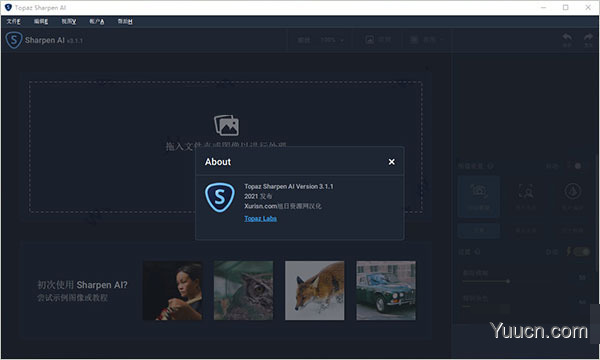This screenshot has width=600, height=360.
Task: Click the redo arrow icon
Action: (x=588, y=37)
